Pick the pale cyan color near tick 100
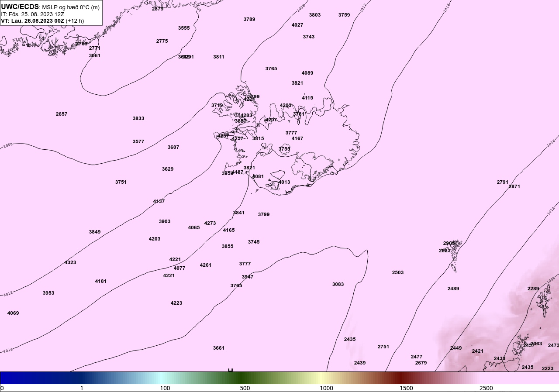The height and width of the screenshot is (392, 559). click(x=162, y=377)
